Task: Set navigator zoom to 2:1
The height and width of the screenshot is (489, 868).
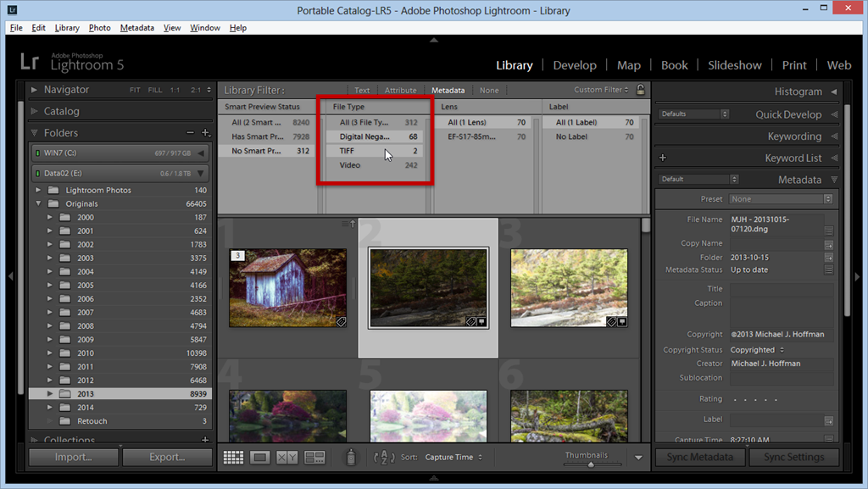Action: (x=196, y=90)
